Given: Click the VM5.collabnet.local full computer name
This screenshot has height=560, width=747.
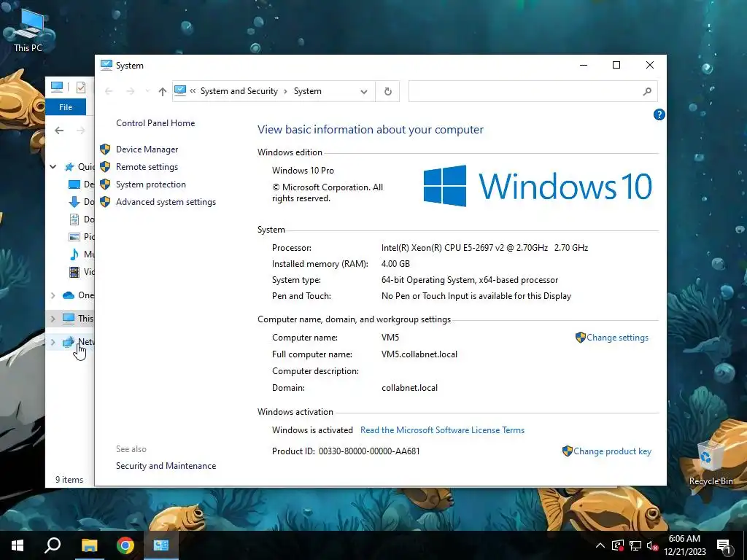Looking at the screenshot, I should (419, 354).
